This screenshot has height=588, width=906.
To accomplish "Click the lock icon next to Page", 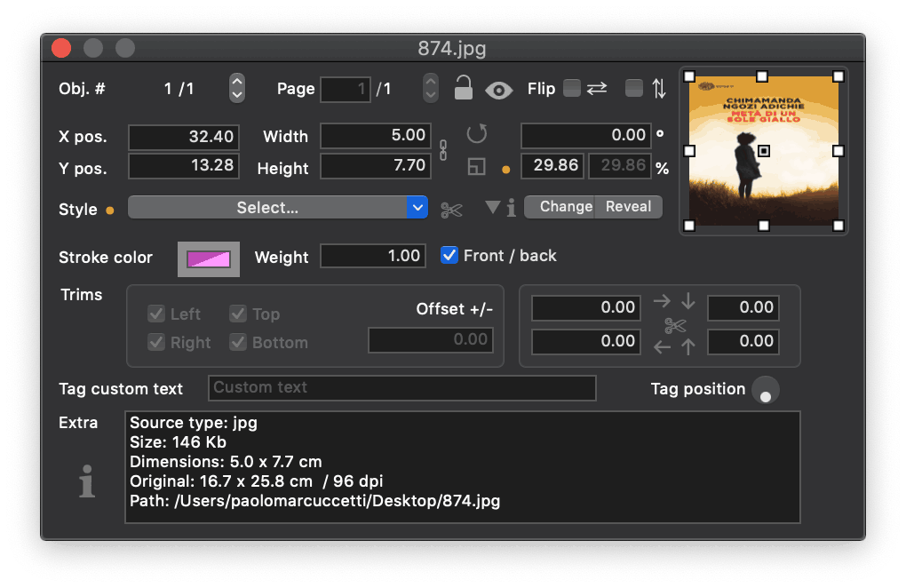I will (x=463, y=88).
